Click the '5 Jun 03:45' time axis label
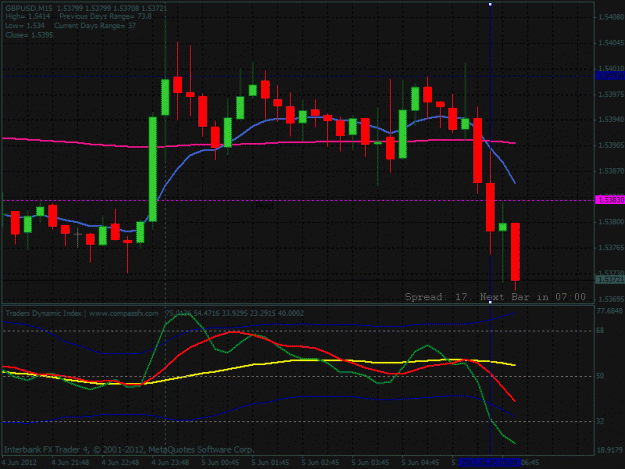The width and height of the screenshot is (625, 469). coord(370,463)
